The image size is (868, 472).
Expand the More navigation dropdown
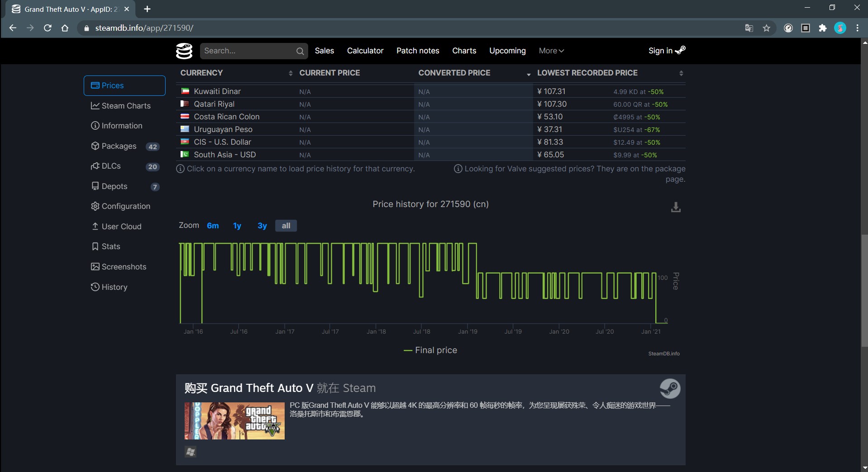[x=551, y=51]
